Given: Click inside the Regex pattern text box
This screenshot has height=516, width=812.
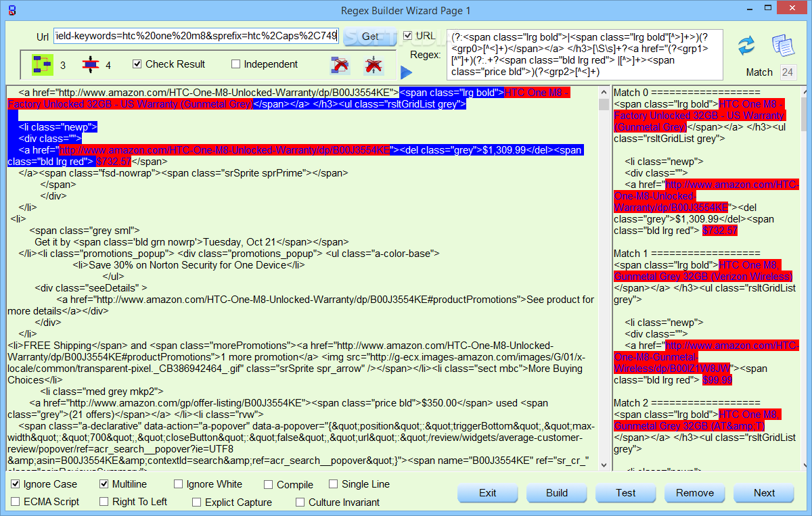Looking at the screenshot, I should (x=585, y=55).
